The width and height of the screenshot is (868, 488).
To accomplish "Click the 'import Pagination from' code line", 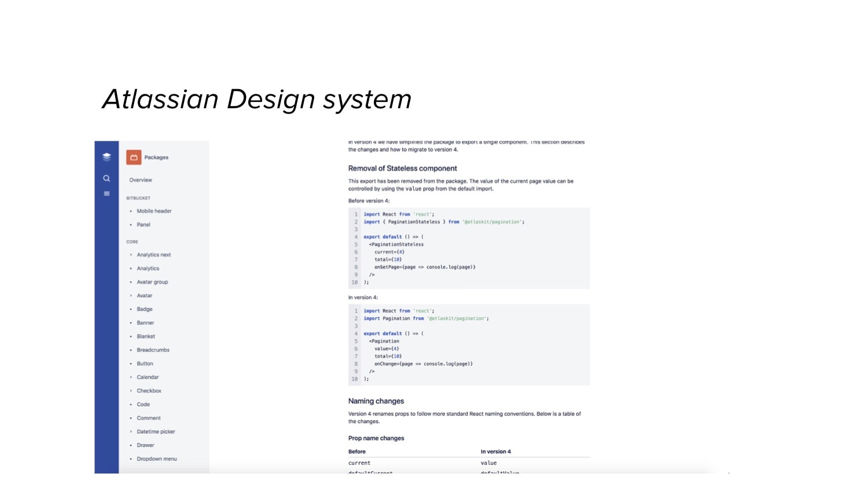I will 426,318.
